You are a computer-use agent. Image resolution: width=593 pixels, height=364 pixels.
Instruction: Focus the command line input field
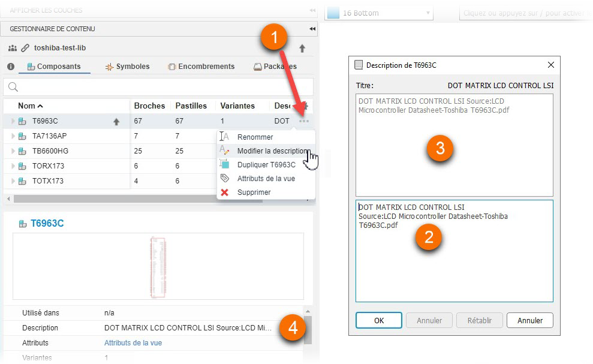tap(526, 13)
